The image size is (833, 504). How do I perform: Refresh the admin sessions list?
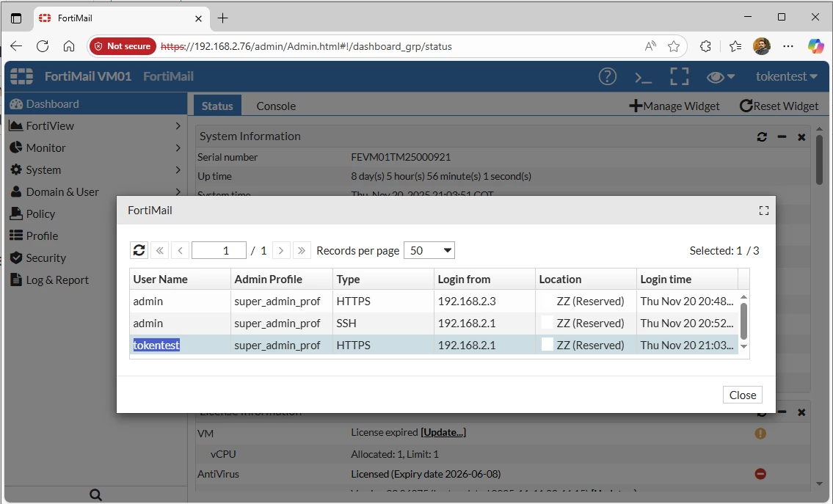pos(139,250)
